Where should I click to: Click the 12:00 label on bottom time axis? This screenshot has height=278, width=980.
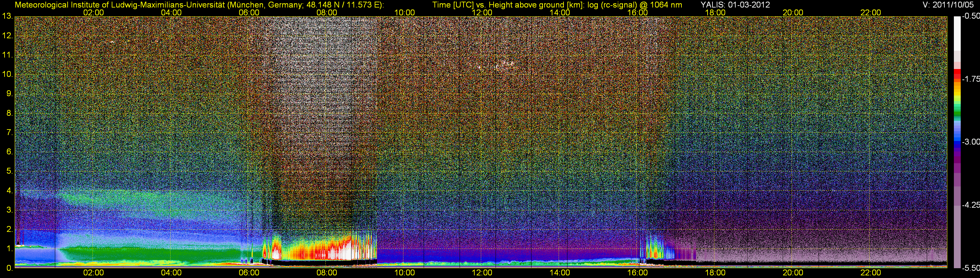(x=482, y=273)
